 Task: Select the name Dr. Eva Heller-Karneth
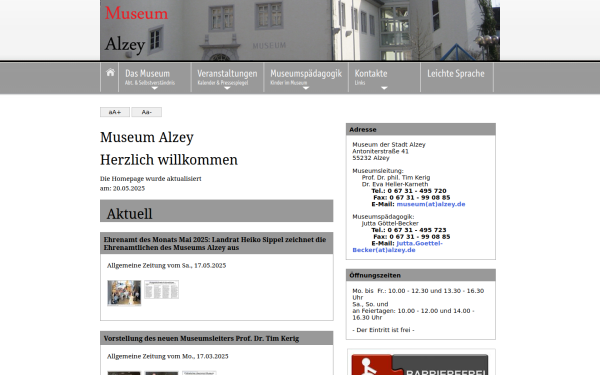(395, 184)
